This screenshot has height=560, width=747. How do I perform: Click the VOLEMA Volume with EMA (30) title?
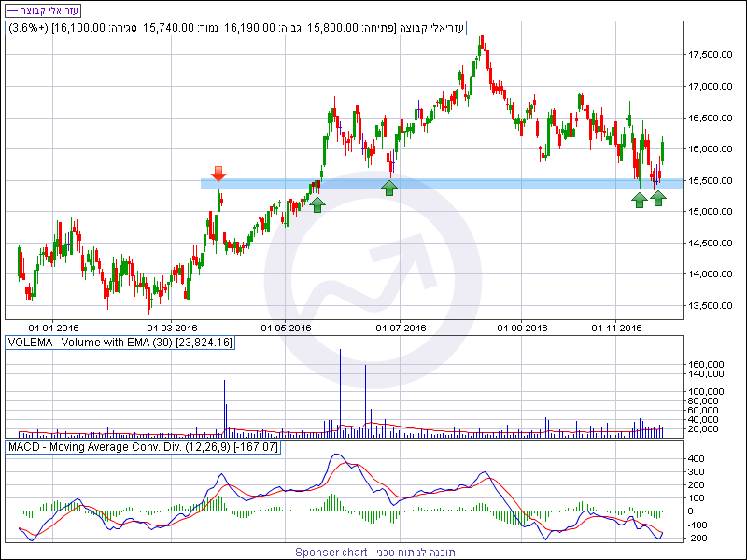[120, 343]
